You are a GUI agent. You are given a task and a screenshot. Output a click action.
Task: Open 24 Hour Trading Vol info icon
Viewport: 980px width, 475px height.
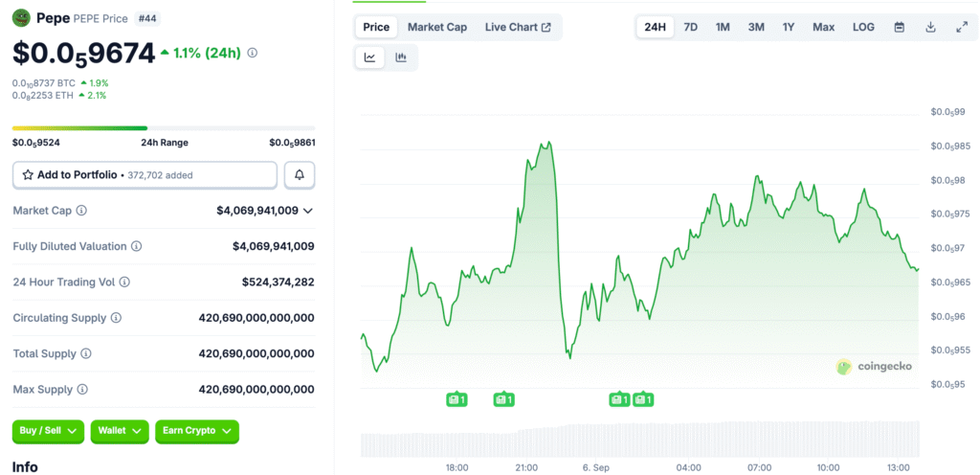(124, 283)
